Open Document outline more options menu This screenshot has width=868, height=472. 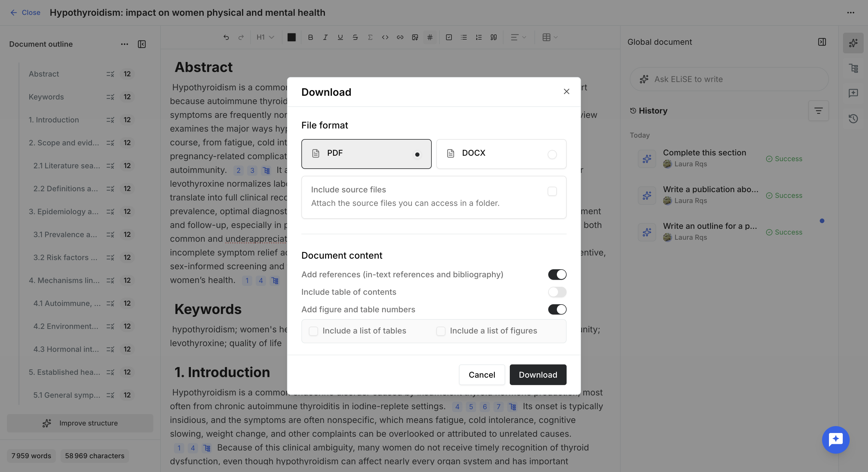[x=124, y=44]
